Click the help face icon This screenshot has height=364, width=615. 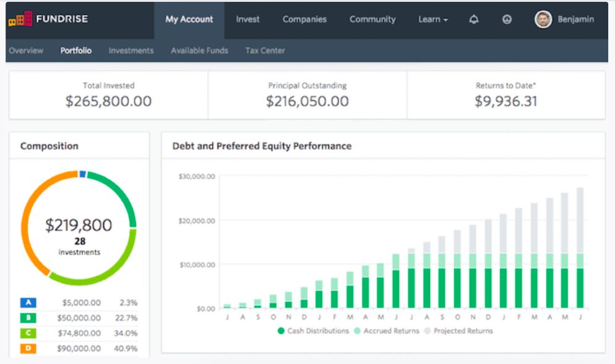click(507, 20)
